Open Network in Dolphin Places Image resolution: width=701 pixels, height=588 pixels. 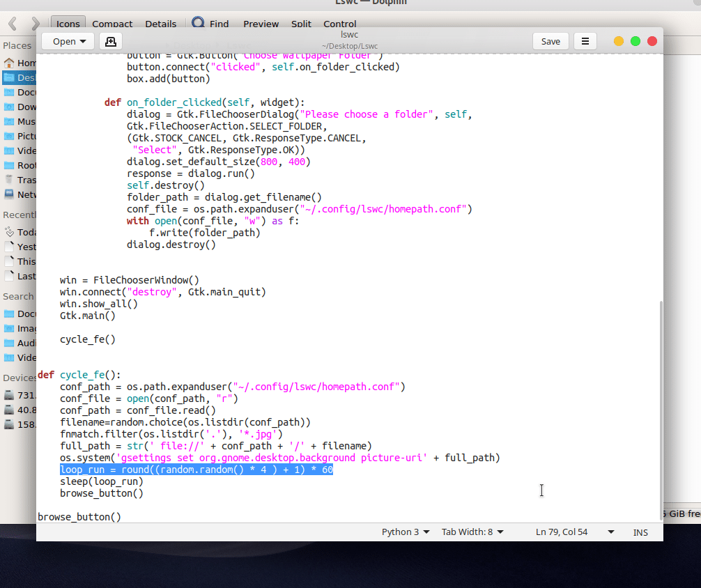click(20, 194)
